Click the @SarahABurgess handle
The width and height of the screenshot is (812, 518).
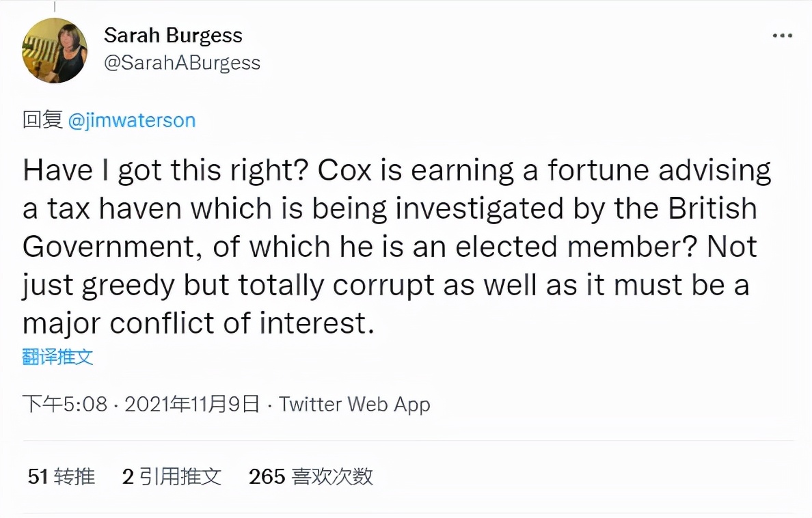click(182, 62)
